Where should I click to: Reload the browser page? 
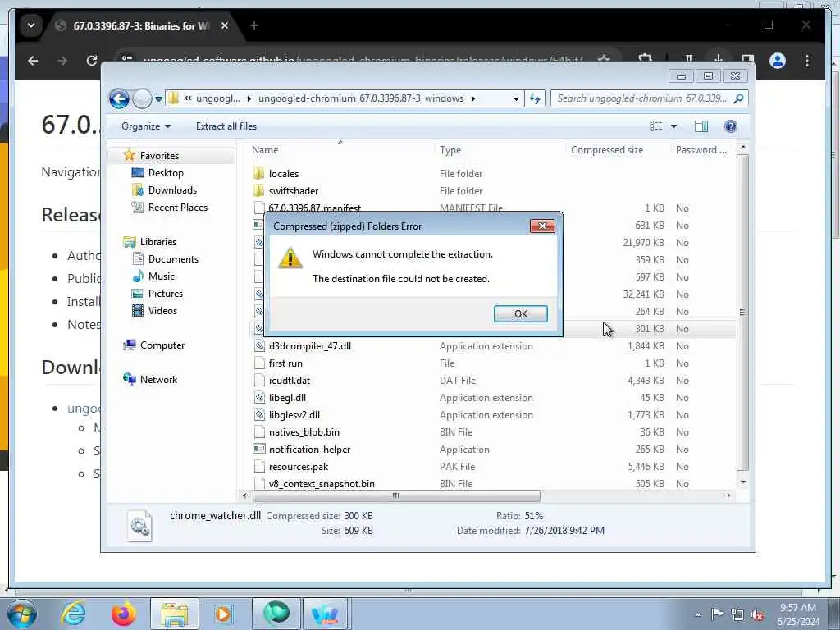tap(92, 61)
